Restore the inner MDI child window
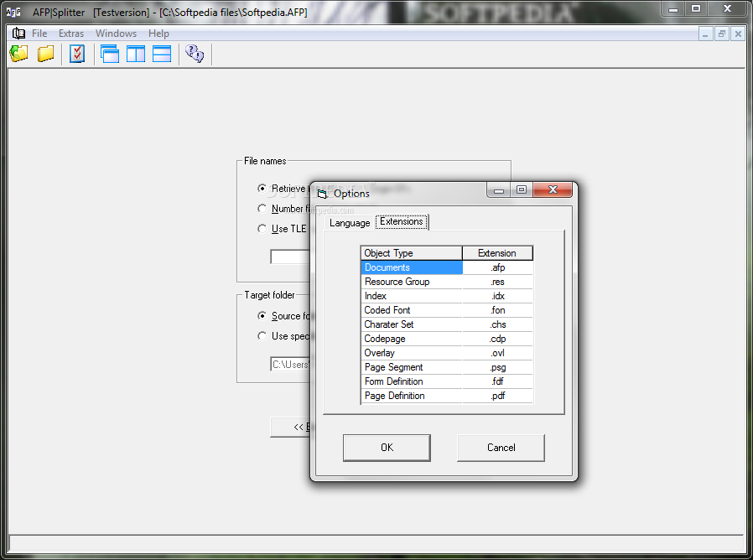This screenshot has height=560, width=753. tap(722, 34)
